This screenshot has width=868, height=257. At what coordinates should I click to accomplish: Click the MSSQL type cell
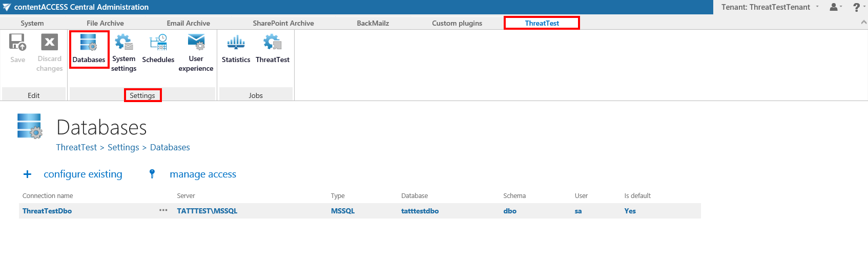tap(343, 211)
